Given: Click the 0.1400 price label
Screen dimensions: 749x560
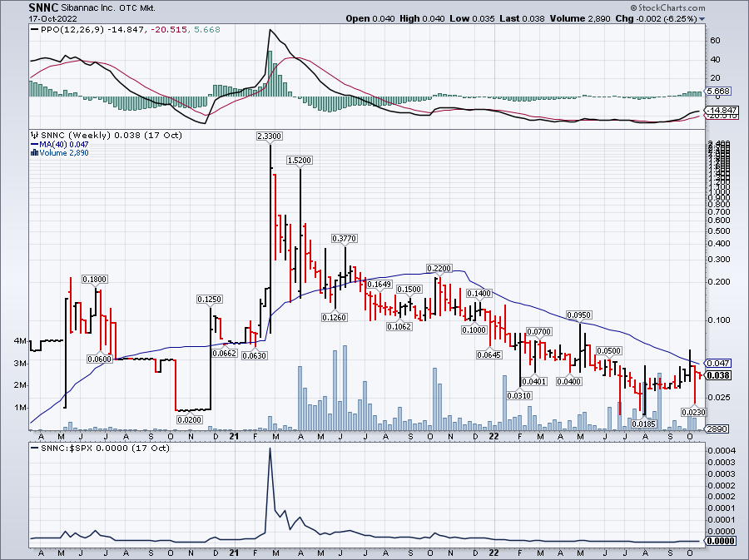Looking at the screenshot, I should coord(479,294).
